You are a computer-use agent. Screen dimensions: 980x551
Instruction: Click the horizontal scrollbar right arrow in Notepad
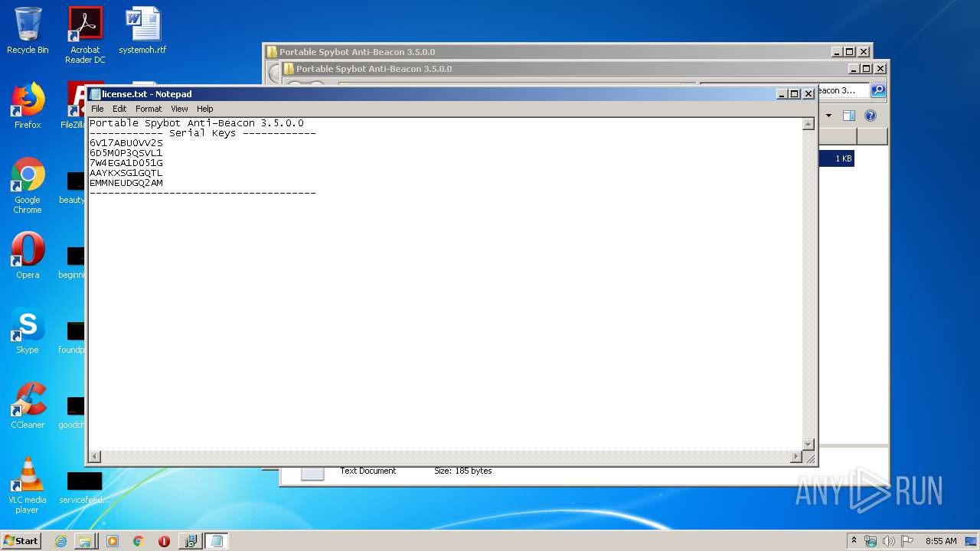(795, 457)
